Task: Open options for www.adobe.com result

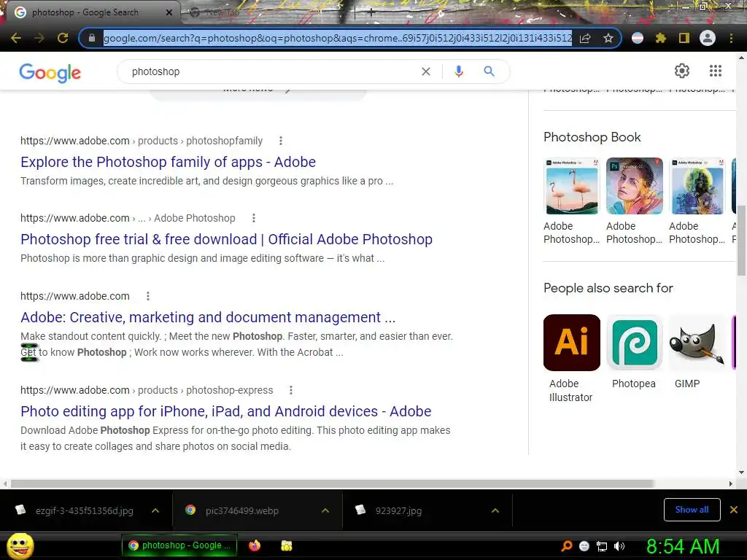Action: [x=148, y=296]
